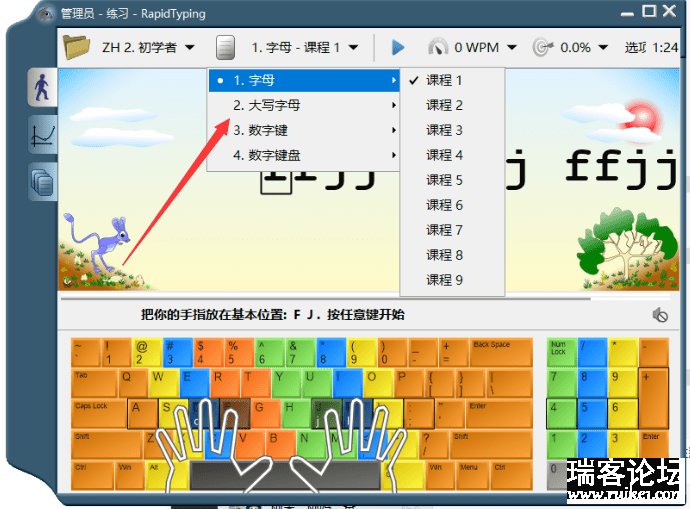Click the Tab key on virtual keyboard
Image resolution: width=690 pixels, height=509 pixels.
tap(94, 383)
